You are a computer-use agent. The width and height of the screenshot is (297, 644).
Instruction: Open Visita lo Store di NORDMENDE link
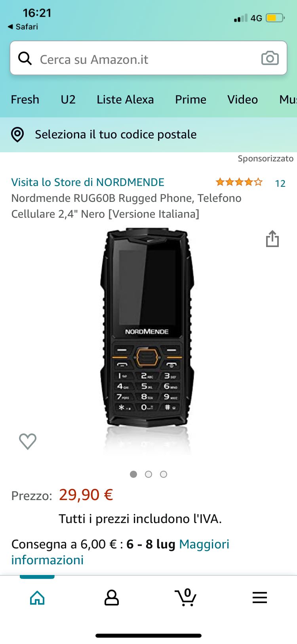coord(88,182)
